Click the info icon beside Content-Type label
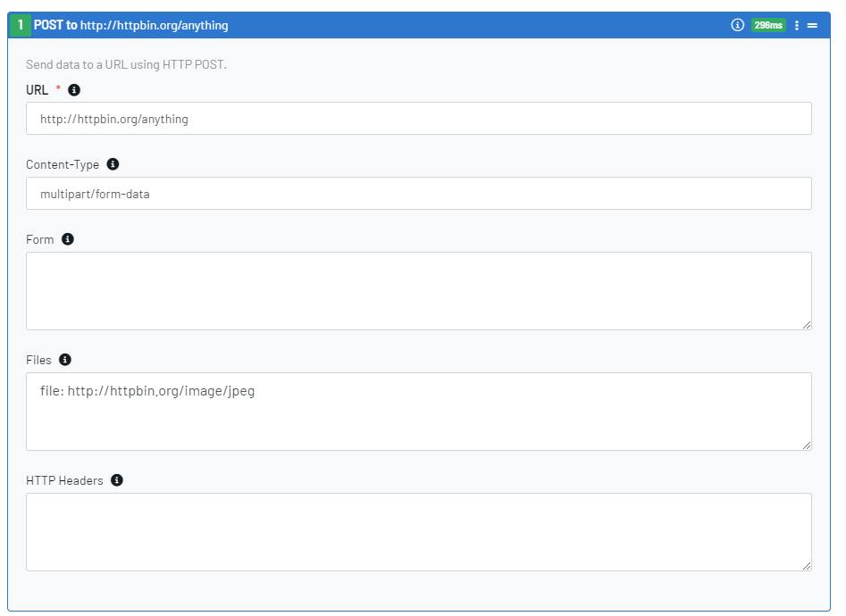 click(x=113, y=164)
